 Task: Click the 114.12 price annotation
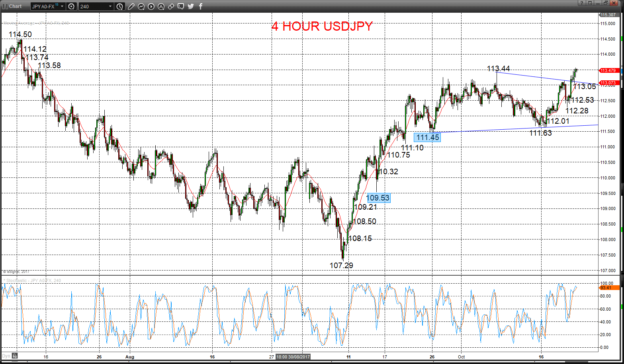click(35, 49)
